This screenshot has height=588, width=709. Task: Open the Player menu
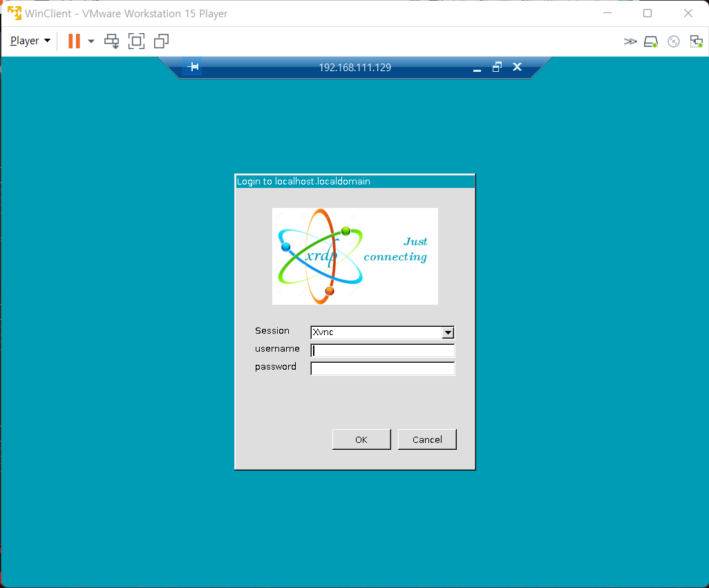pyautogui.click(x=30, y=41)
